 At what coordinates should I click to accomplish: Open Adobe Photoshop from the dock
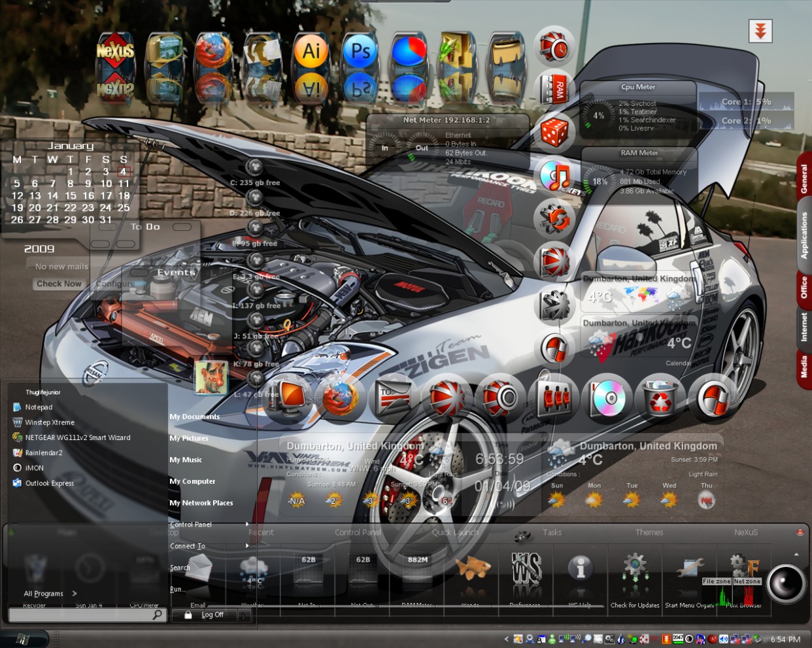360,51
